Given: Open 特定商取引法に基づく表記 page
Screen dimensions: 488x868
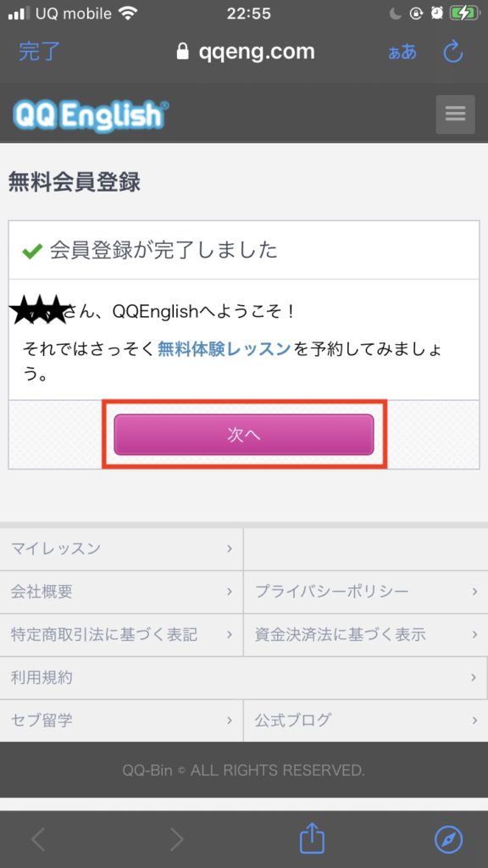Looking at the screenshot, I should pyautogui.click(x=121, y=634).
